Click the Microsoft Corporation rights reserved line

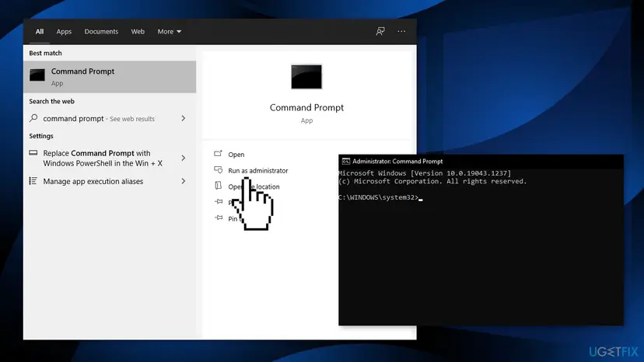click(x=432, y=181)
